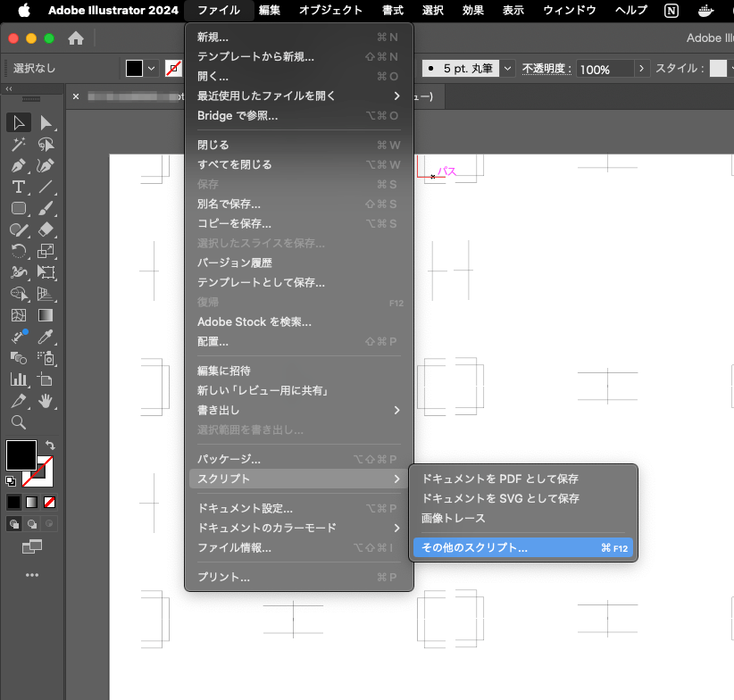
Task: Enable Draw Behind mode
Action: pyautogui.click(x=32, y=524)
